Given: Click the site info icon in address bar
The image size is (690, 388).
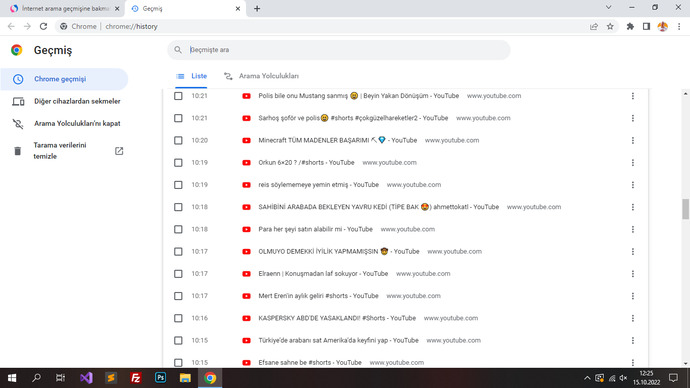Looking at the screenshot, I should 64,26.
